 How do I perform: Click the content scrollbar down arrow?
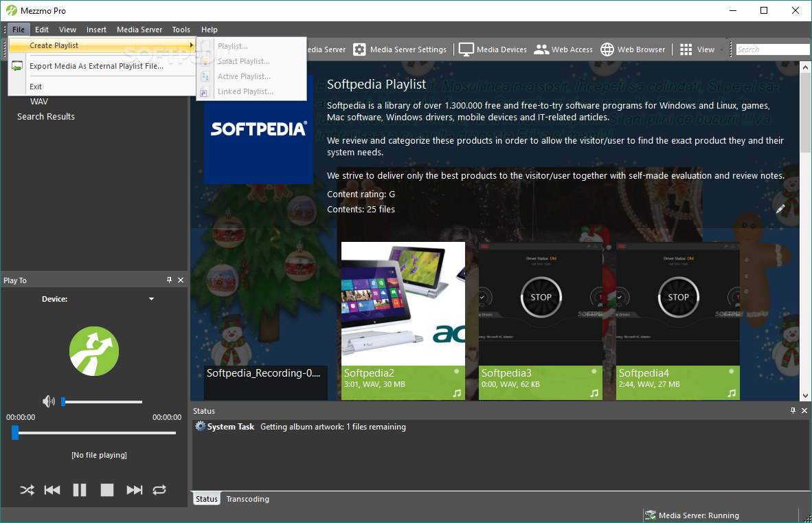pos(805,395)
